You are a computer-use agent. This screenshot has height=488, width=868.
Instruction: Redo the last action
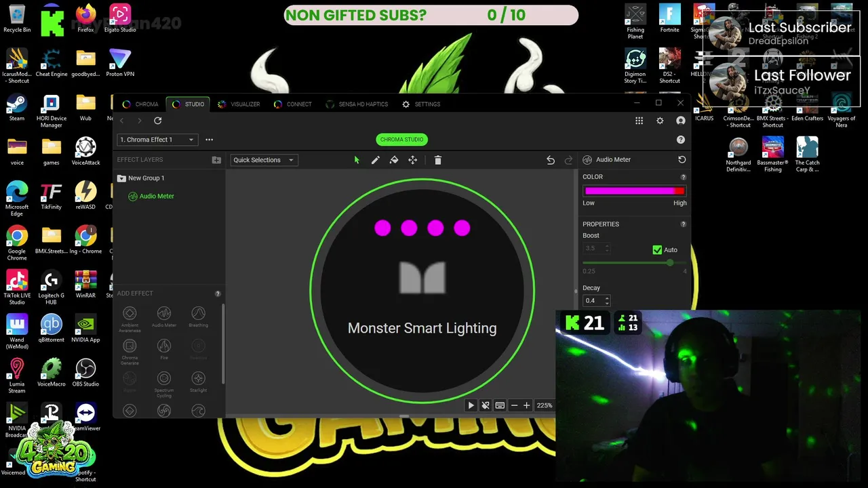click(568, 160)
